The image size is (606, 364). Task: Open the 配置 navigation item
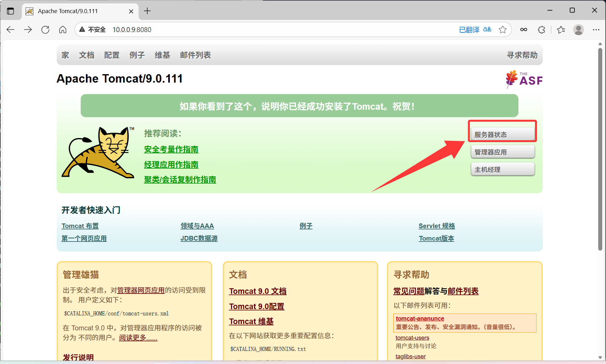(x=112, y=55)
